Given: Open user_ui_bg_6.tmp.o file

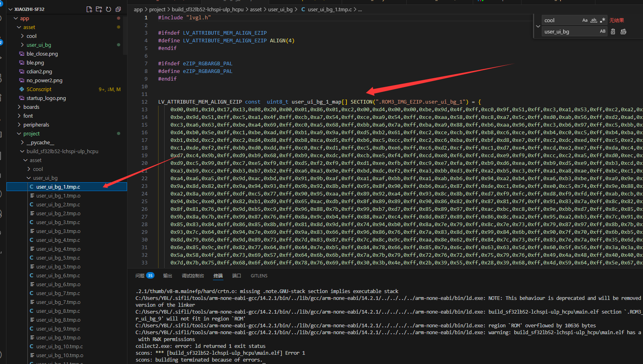Looking at the screenshot, I should click(x=58, y=284).
